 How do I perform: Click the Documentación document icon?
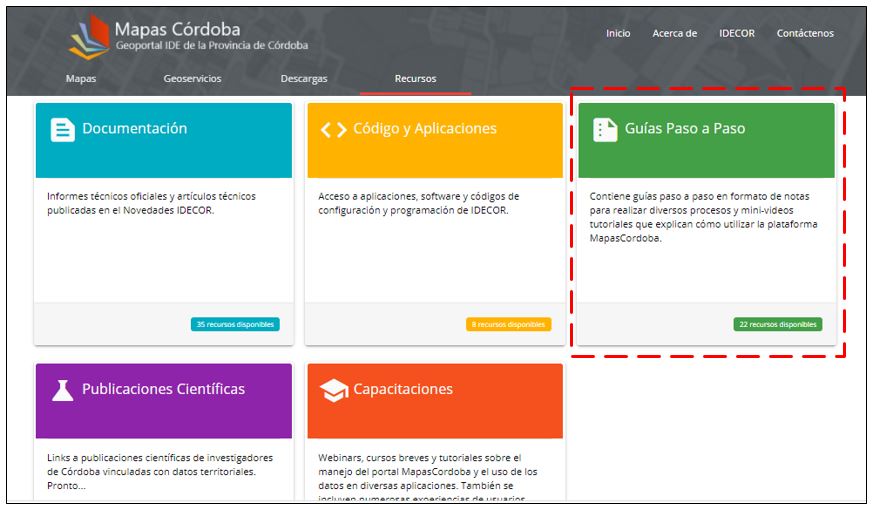[62, 130]
